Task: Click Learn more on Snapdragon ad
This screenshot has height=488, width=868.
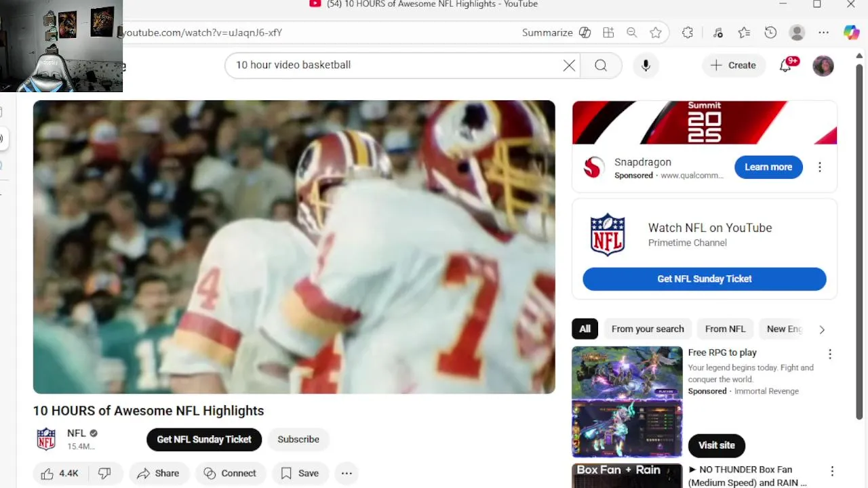Action: point(768,167)
